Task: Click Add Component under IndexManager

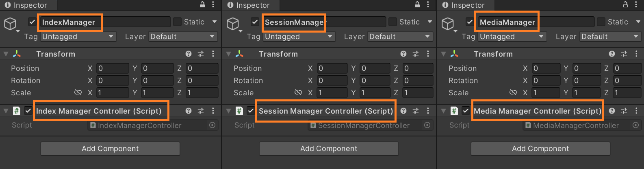Action: click(110, 149)
